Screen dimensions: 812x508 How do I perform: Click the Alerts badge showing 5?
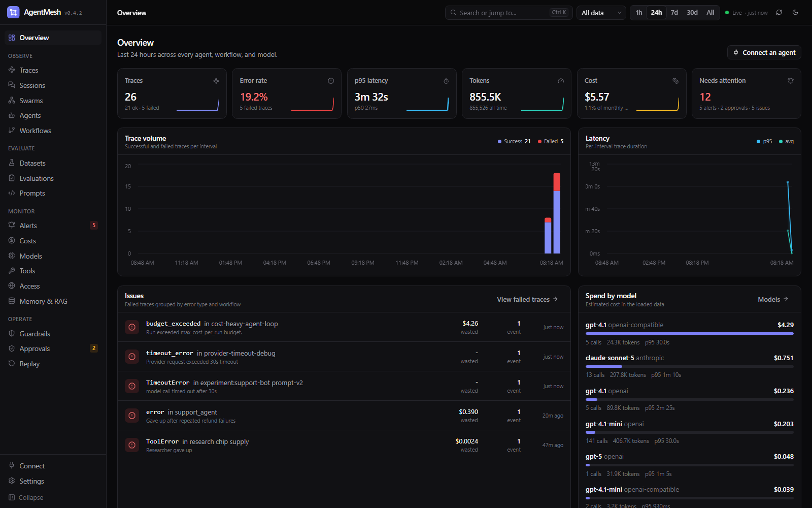[x=94, y=226]
